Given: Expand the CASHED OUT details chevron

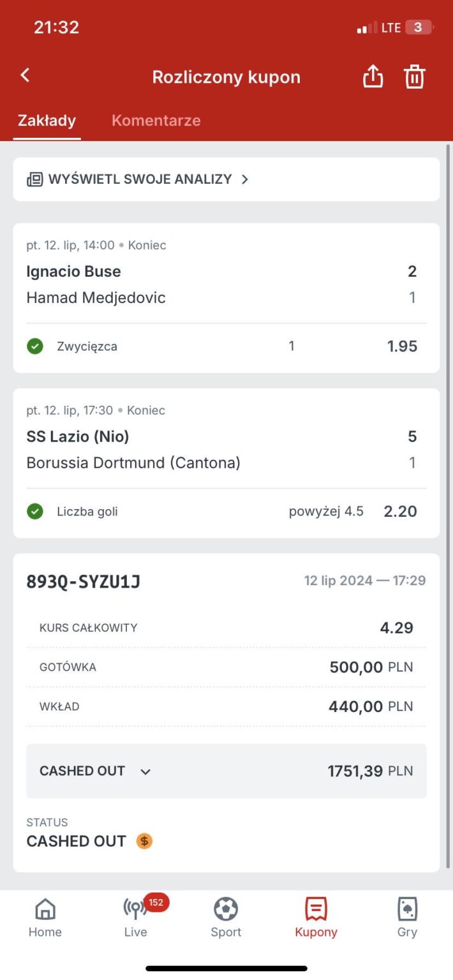Looking at the screenshot, I should [x=145, y=771].
